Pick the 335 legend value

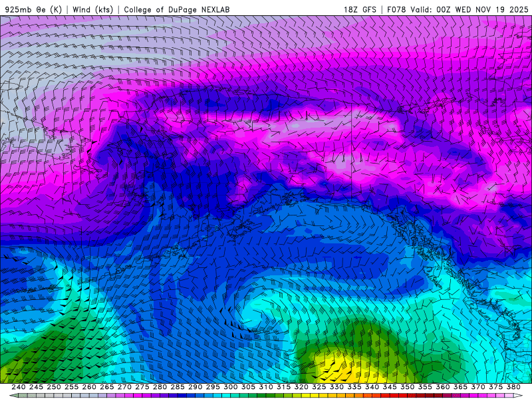point(354,387)
